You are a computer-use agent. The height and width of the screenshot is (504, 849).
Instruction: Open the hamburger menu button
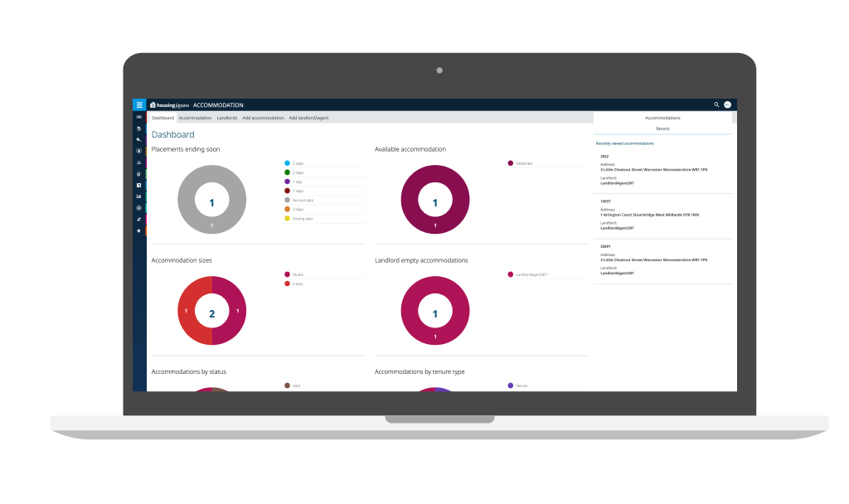click(139, 105)
